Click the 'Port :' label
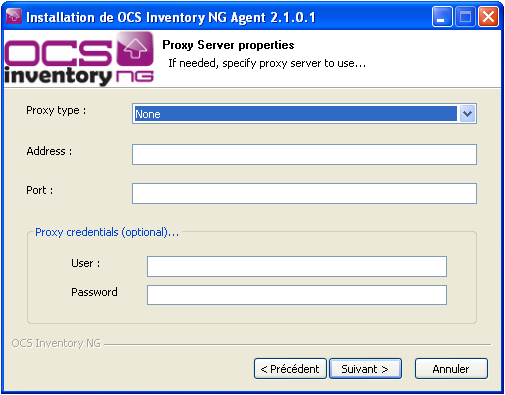505x395 pixels. pyautogui.click(x=40, y=190)
